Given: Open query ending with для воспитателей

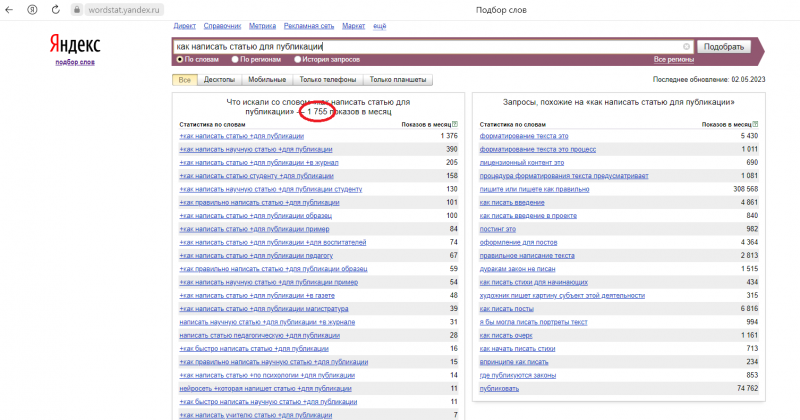Looking at the screenshot, I should 272,242.
